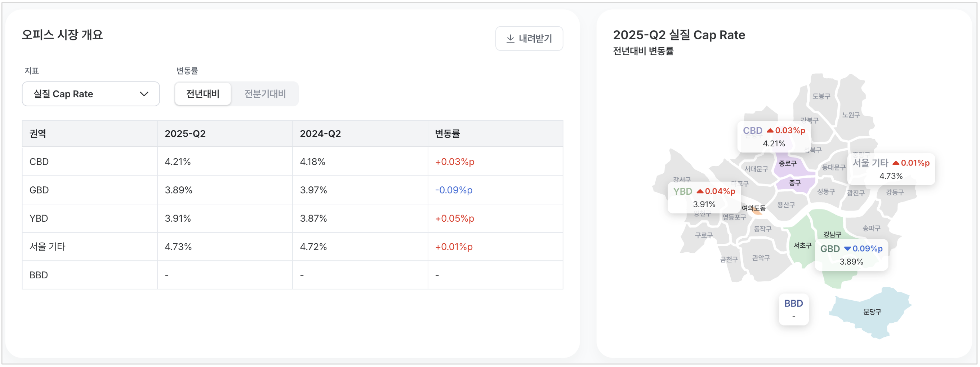
Task: Click the CBD map label card
Action: pyautogui.click(x=774, y=137)
